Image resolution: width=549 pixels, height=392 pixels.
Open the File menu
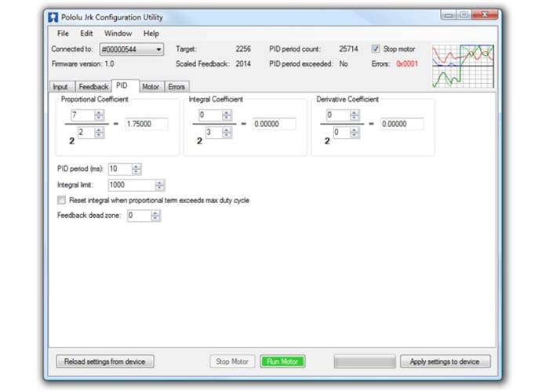63,34
